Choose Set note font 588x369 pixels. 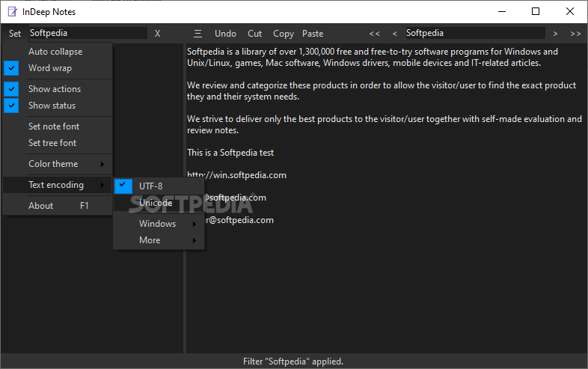click(x=58, y=126)
